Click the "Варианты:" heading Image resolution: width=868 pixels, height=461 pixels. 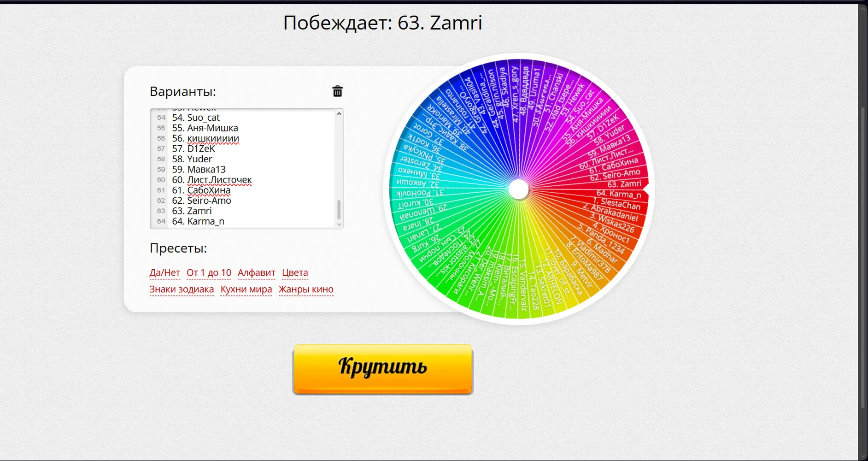183,91
